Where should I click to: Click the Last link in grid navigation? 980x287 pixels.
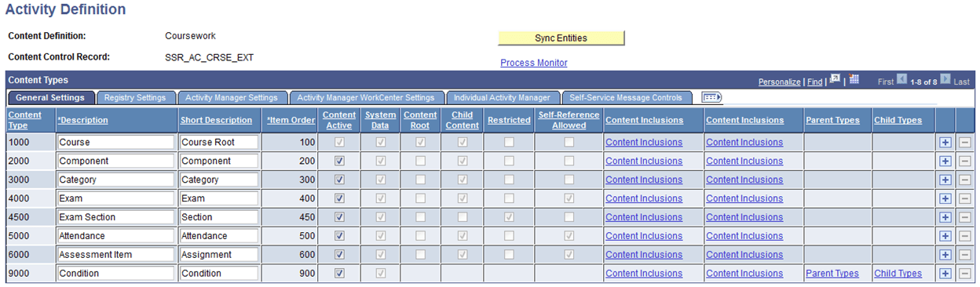click(x=961, y=82)
